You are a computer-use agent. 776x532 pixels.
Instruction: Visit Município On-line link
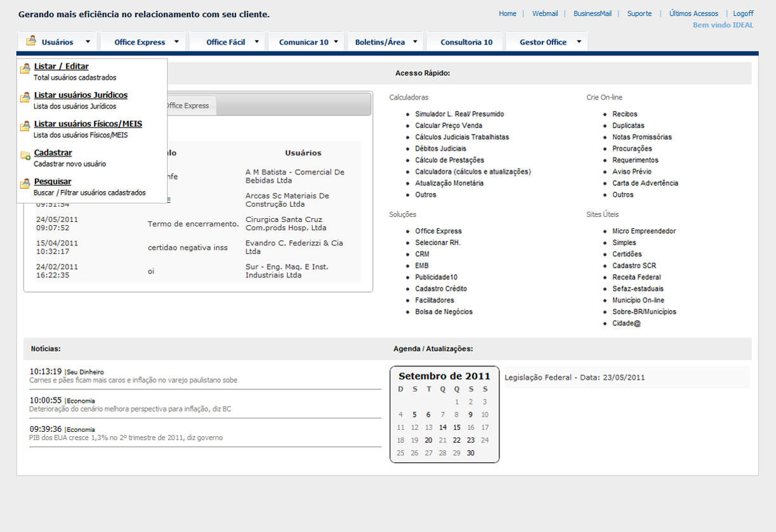(638, 300)
